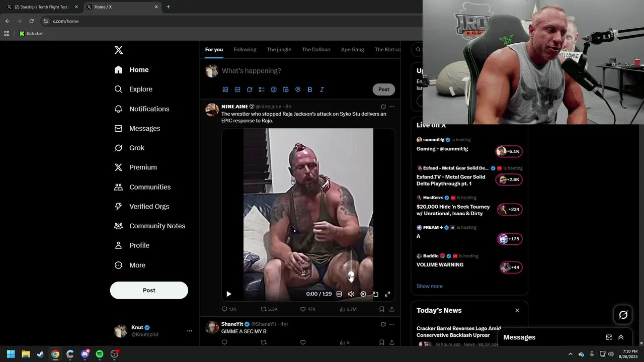Expand the video to fullscreen
The height and width of the screenshot is (362, 644).
(387, 294)
